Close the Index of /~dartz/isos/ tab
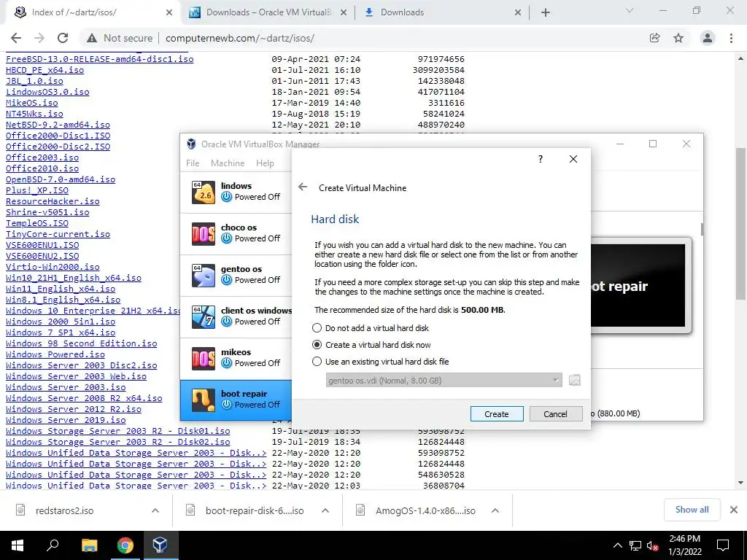This screenshot has height=560, width=747. click(x=169, y=12)
